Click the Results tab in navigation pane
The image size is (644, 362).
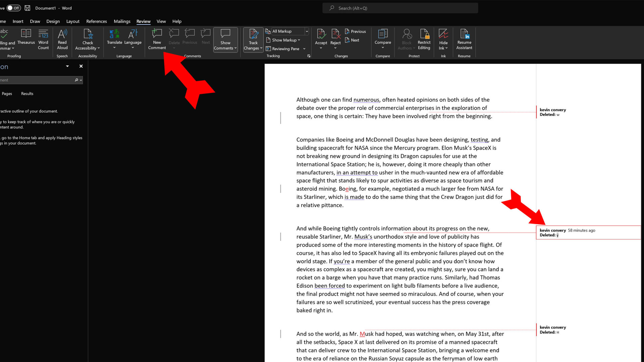pos(27,94)
